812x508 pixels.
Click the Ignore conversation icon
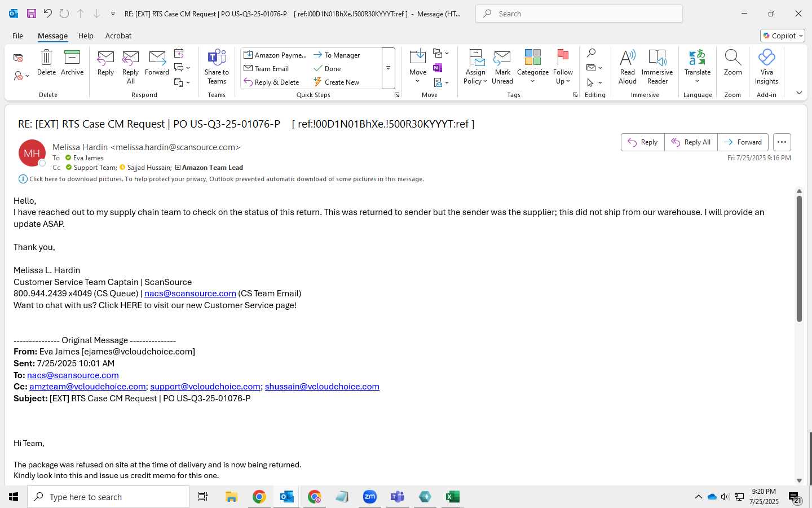click(18, 58)
